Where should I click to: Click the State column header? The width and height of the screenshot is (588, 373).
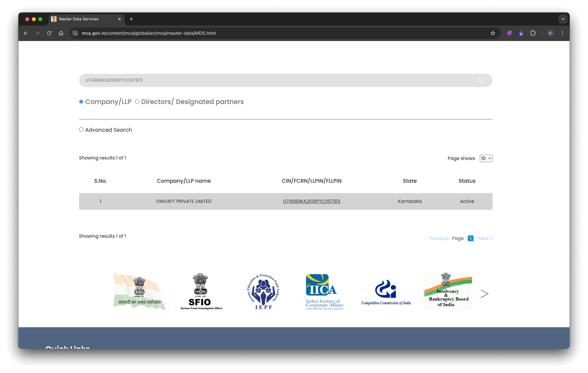pyautogui.click(x=410, y=181)
